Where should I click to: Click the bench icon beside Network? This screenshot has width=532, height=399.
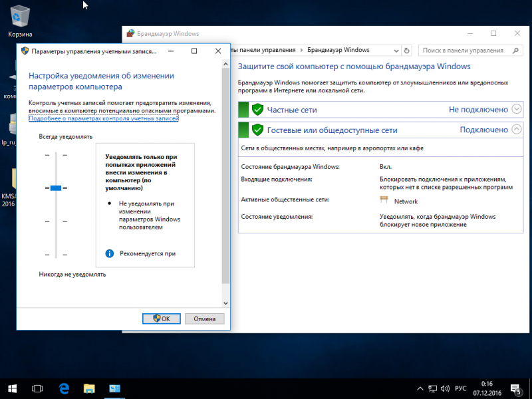(x=384, y=199)
